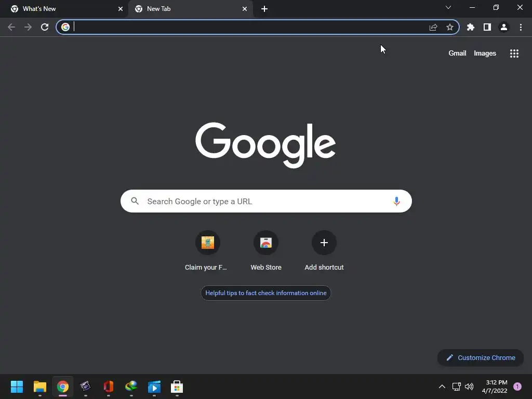Launch Microsoft Office from taskbar
Image resolution: width=532 pixels, height=399 pixels.
[x=109, y=387]
